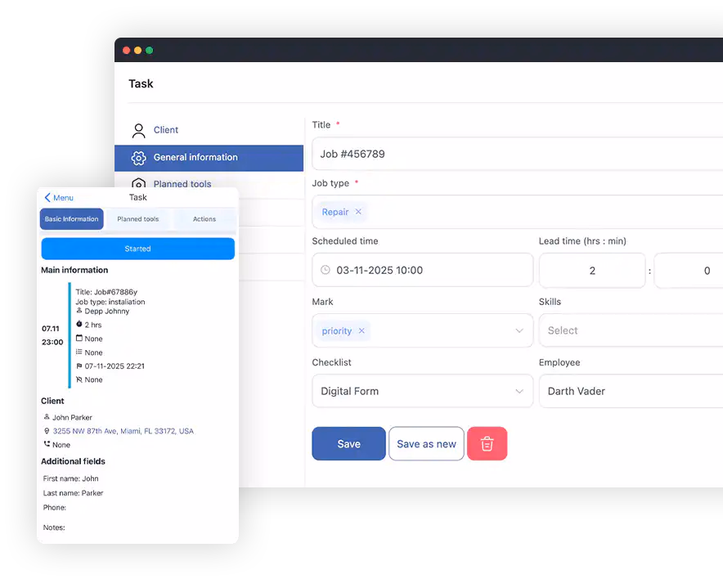Open the Miami address link

[x=123, y=431]
